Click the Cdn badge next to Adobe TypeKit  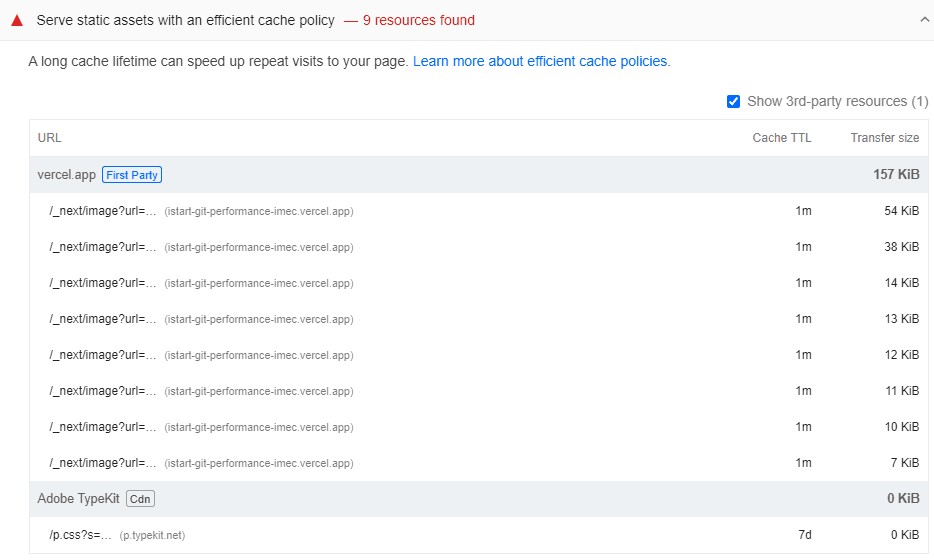pyautogui.click(x=140, y=499)
